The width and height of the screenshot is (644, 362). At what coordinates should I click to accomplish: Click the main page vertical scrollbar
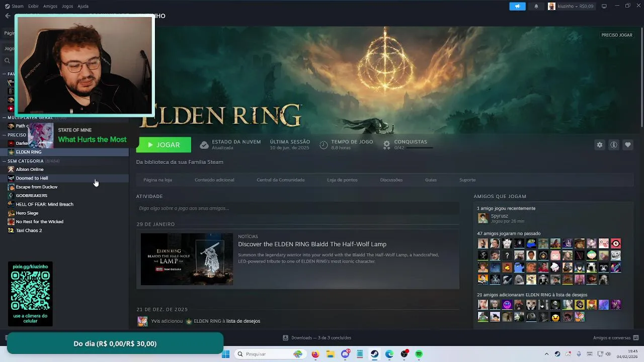(641, 77)
